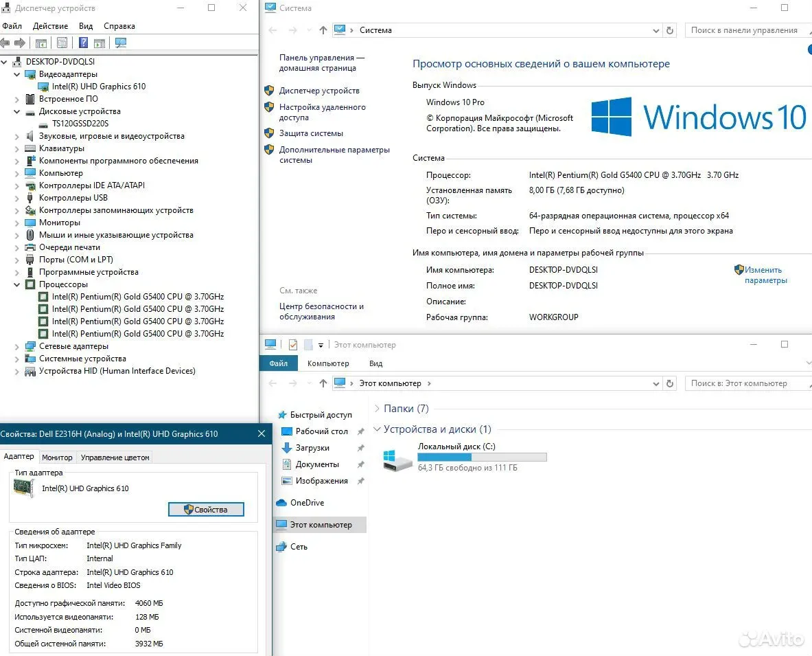Open the Справка menu
This screenshot has height=656, width=812.
point(119,26)
